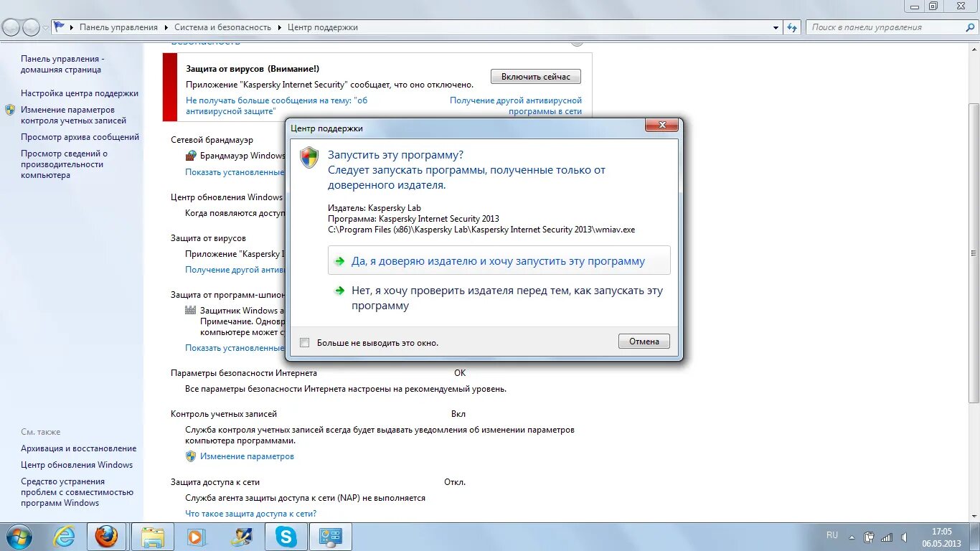Click main window vertical scrollbar thumb

point(974,253)
